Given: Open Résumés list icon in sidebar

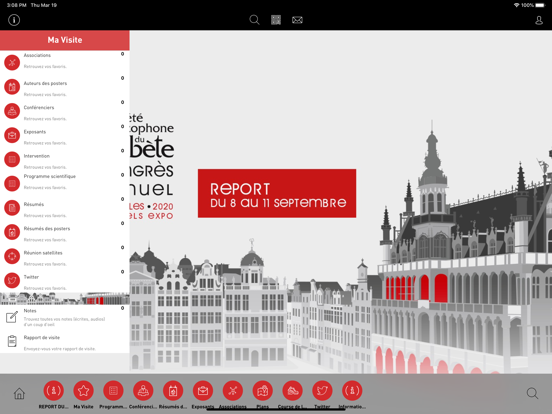Looking at the screenshot, I should (12, 208).
